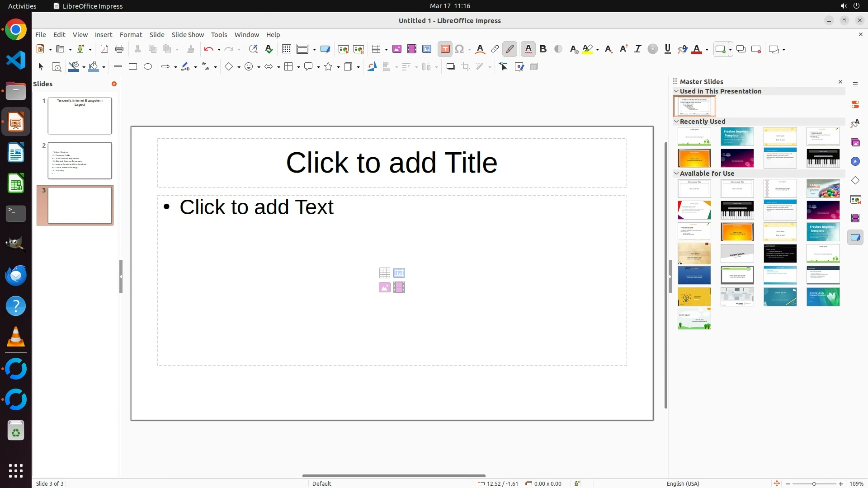
Task: Toggle Underline text formatting
Action: click(668, 49)
